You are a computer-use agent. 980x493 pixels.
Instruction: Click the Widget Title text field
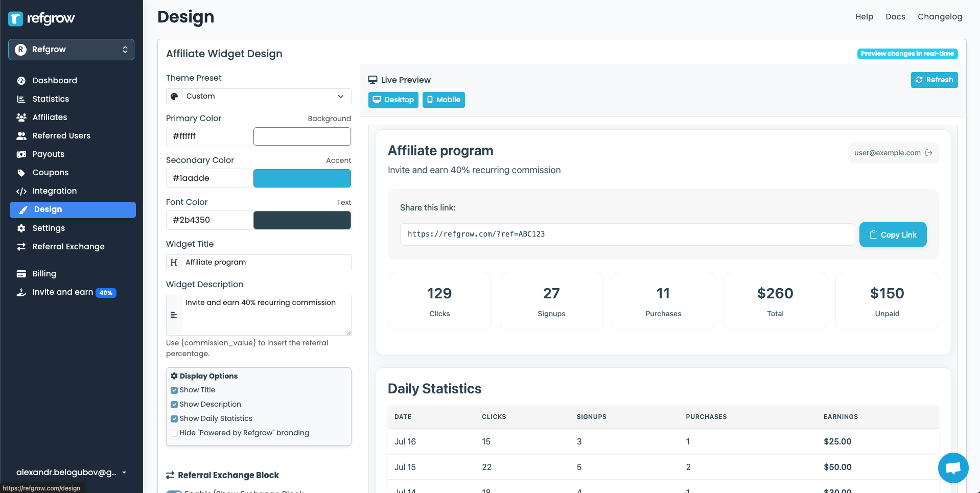click(x=266, y=262)
